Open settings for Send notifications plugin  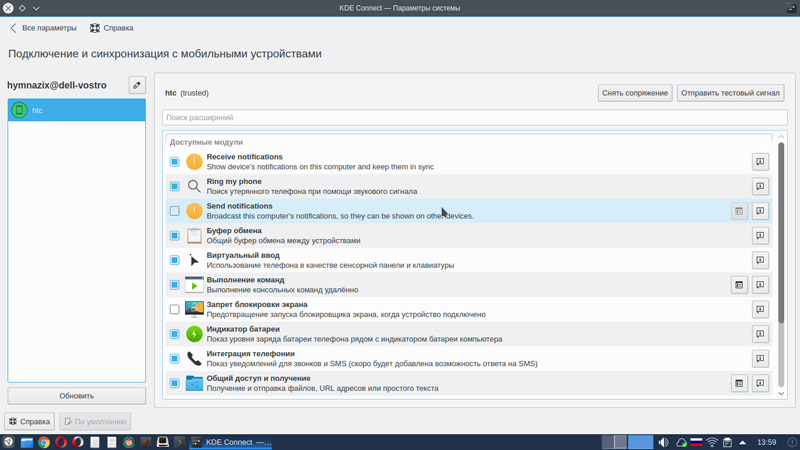739,211
